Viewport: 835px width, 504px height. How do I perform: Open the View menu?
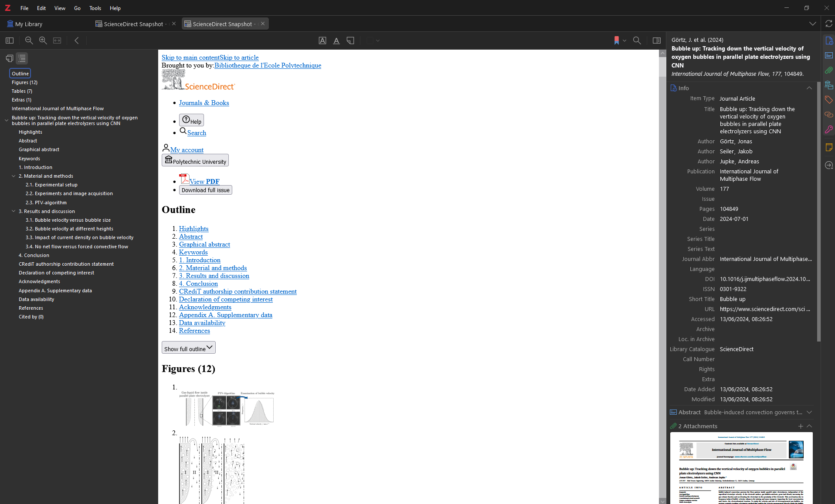60,8
